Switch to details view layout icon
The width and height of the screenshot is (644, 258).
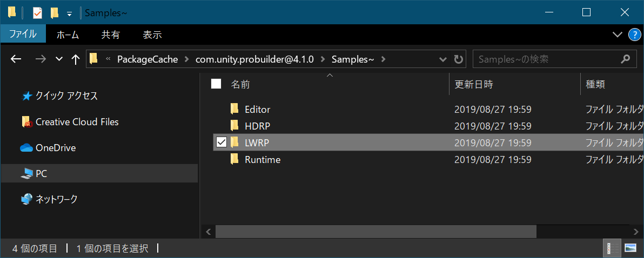[x=613, y=248]
